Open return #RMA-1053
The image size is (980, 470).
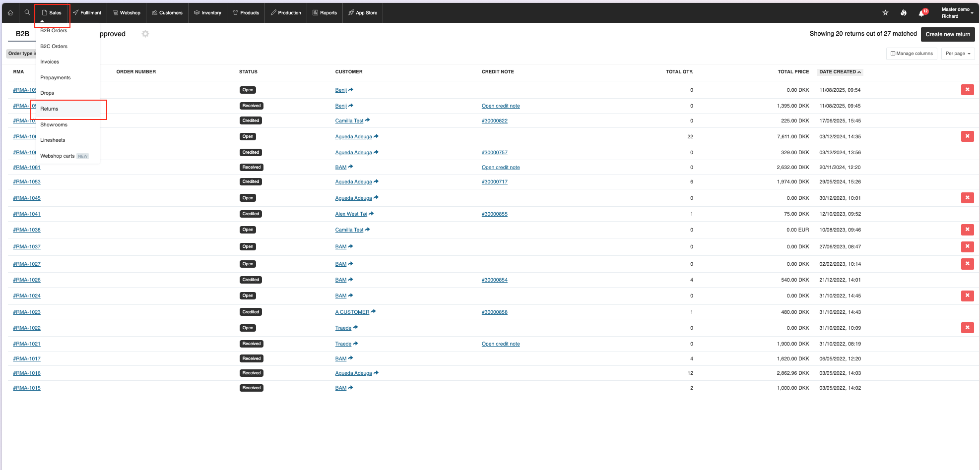[x=27, y=182]
